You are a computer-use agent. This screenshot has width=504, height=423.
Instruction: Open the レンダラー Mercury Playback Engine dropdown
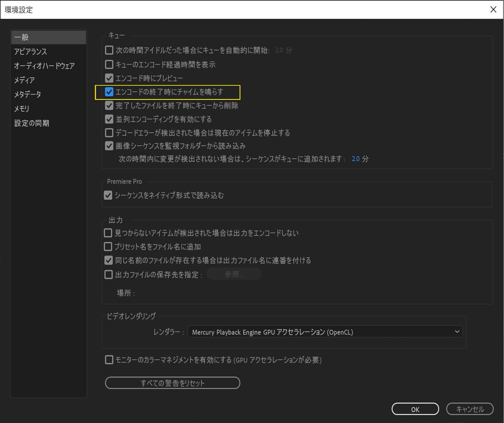(324, 332)
